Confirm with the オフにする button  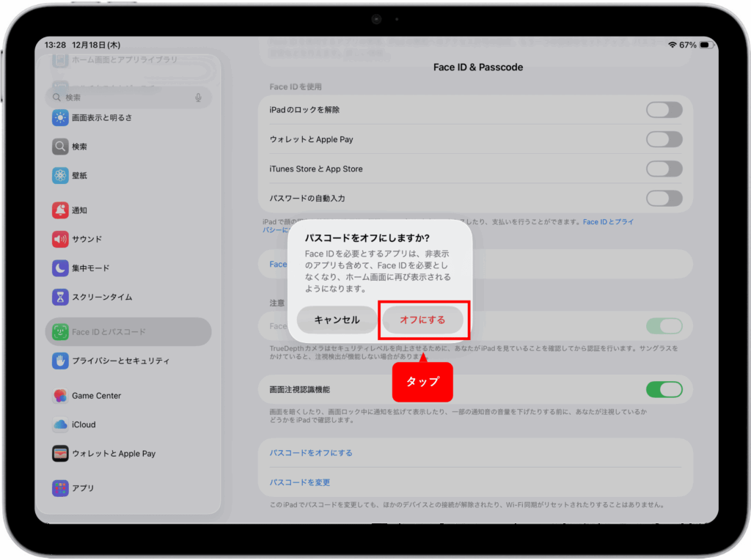(422, 320)
